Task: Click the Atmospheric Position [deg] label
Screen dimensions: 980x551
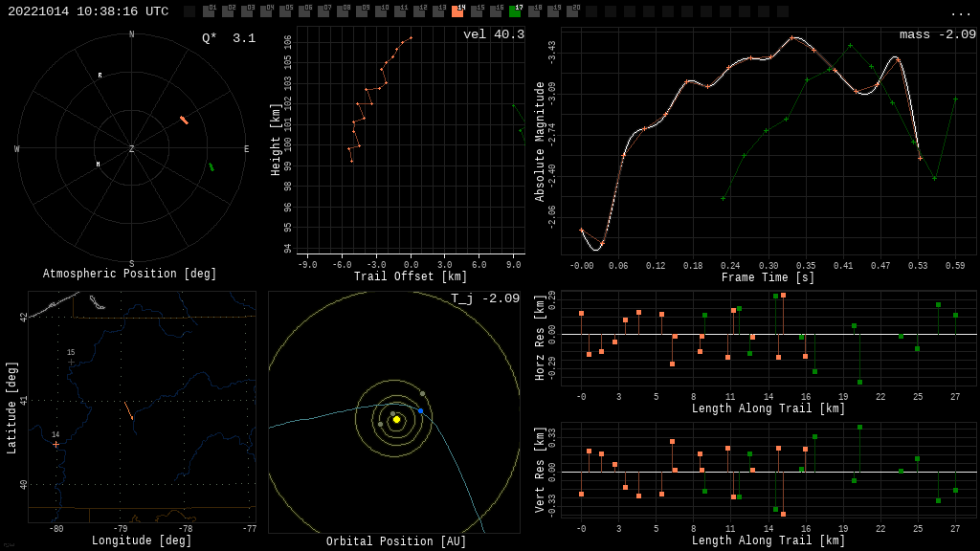Action: [129, 274]
